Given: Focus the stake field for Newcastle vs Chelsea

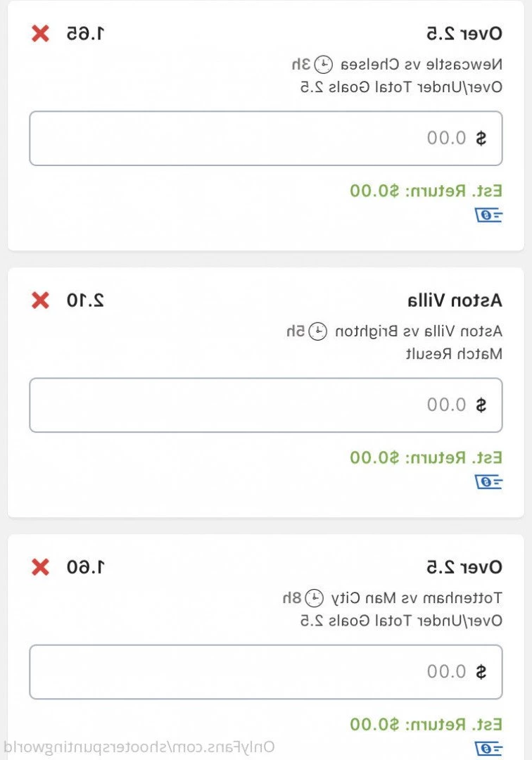Looking at the screenshot, I should (265, 138).
